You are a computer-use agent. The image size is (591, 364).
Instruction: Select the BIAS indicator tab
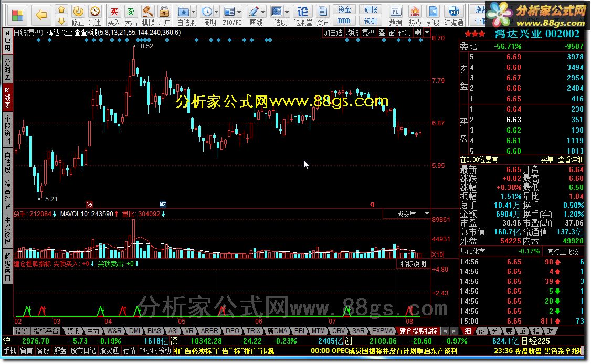point(154,331)
